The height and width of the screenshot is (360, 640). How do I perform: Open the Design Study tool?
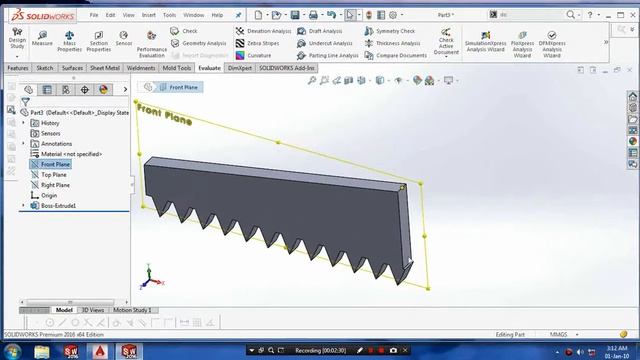pyautogui.click(x=17, y=39)
